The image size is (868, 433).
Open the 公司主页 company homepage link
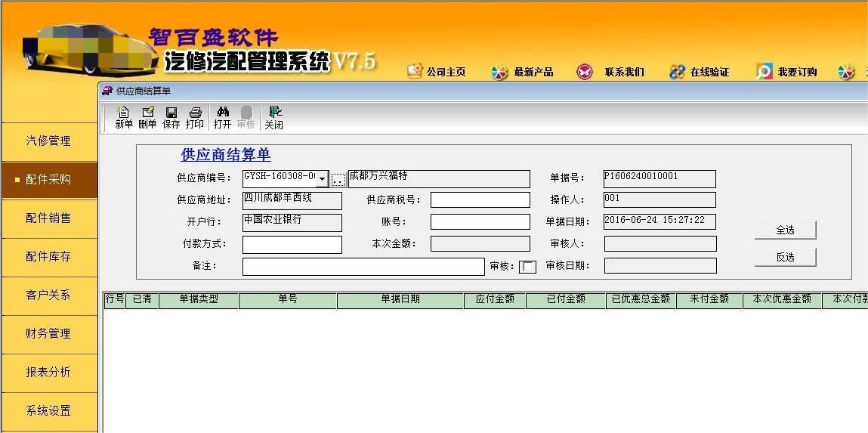tap(437, 72)
